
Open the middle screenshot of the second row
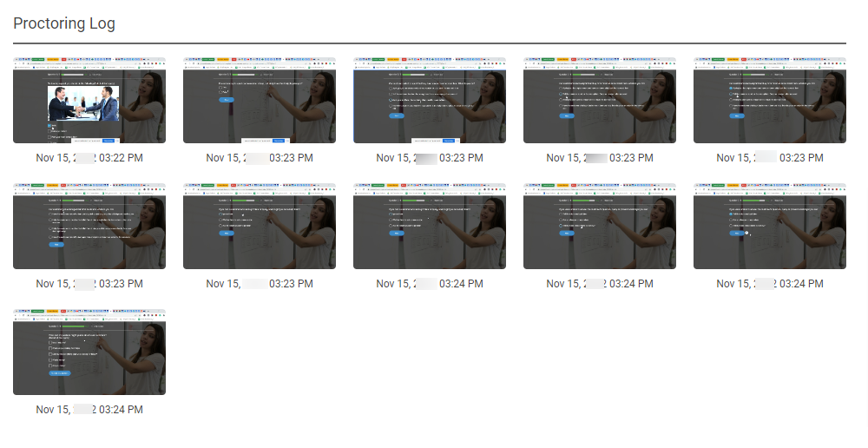[430, 226]
